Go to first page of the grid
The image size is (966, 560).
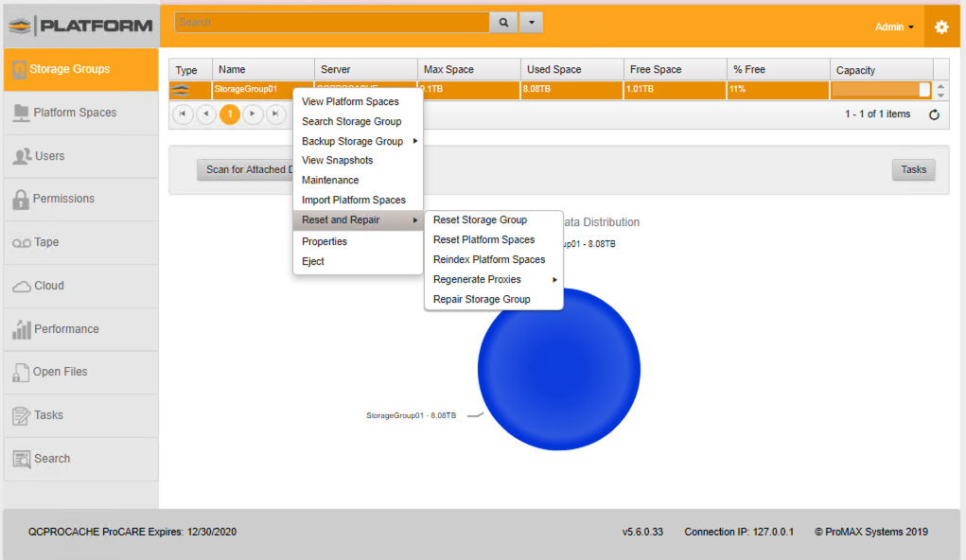183,114
